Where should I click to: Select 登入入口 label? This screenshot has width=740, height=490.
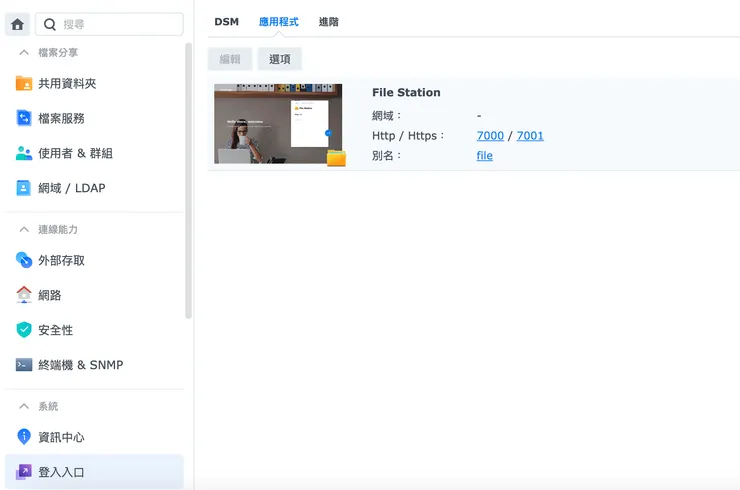coord(61,472)
